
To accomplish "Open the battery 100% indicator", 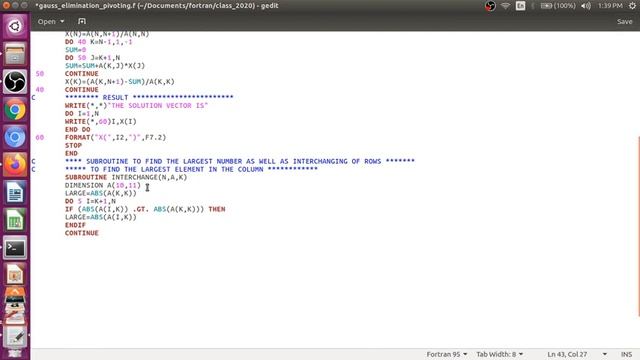I will tap(558, 6).
